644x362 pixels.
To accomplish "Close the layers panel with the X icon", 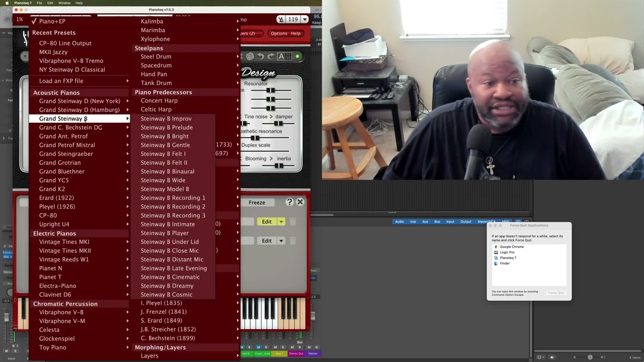I will (300, 202).
